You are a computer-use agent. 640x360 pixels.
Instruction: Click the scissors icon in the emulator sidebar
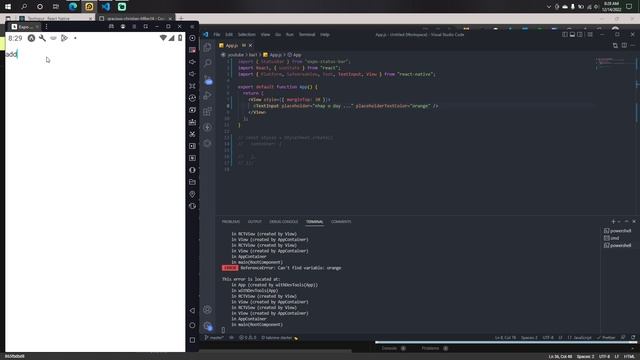[192, 134]
